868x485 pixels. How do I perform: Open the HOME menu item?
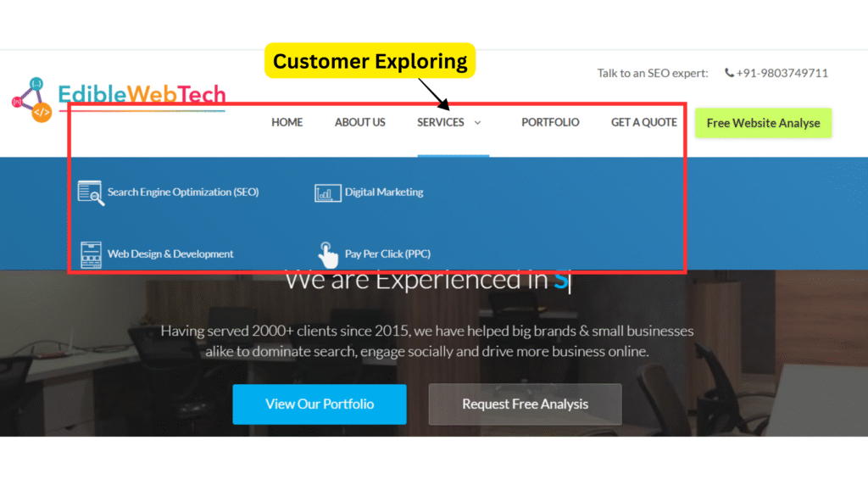point(287,122)
